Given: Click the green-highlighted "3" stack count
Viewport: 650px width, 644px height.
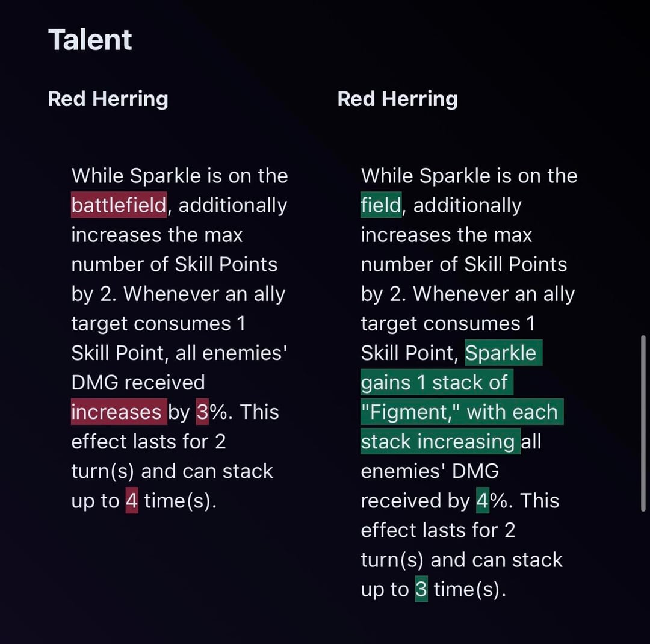Looking at the screenshot, I should click(421, 590).
